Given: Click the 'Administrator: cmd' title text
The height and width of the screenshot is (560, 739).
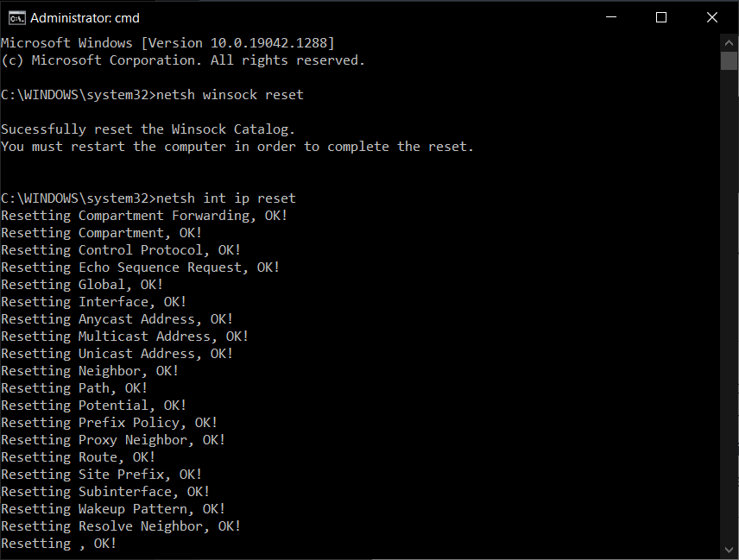Looking at the screenshot, I should click(85, 17).
